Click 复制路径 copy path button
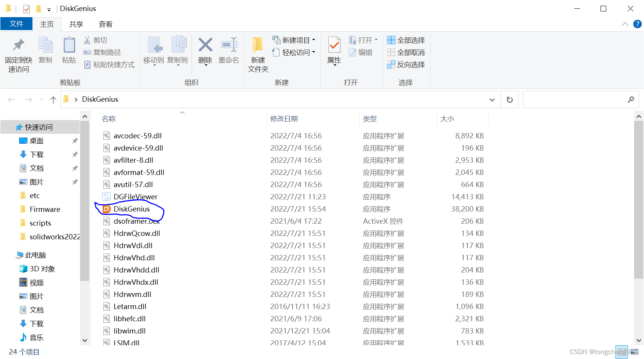 [x=102, y=52]
